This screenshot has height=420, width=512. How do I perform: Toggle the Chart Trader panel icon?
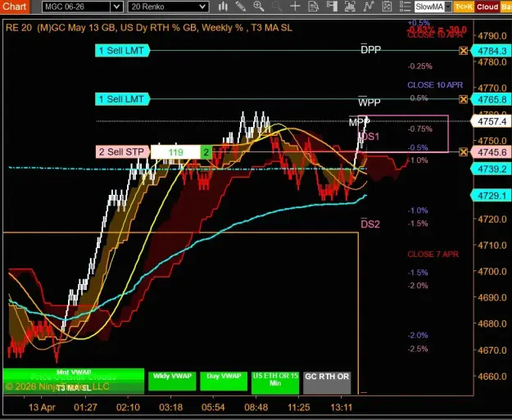(332, 7)
